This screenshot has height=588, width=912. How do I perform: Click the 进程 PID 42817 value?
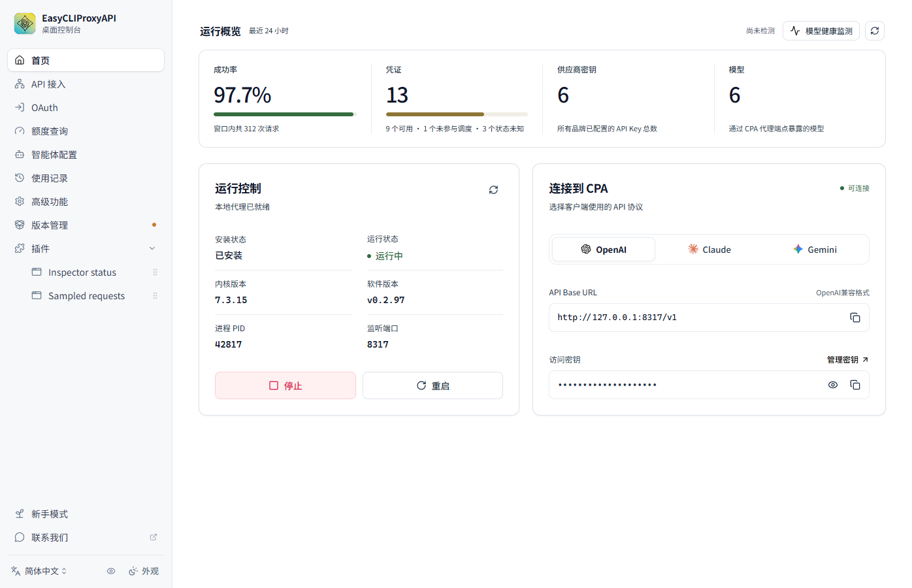coord(229,344)
